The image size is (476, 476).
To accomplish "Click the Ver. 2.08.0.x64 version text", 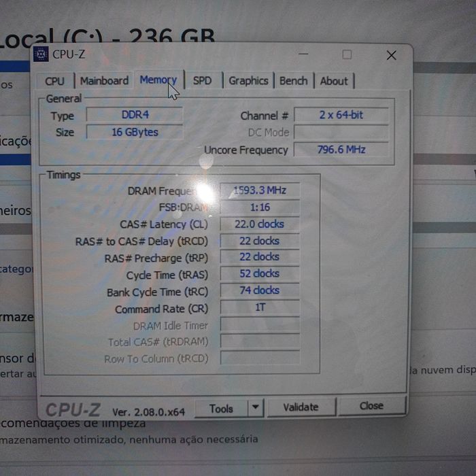I will click(x=148, y=412).
